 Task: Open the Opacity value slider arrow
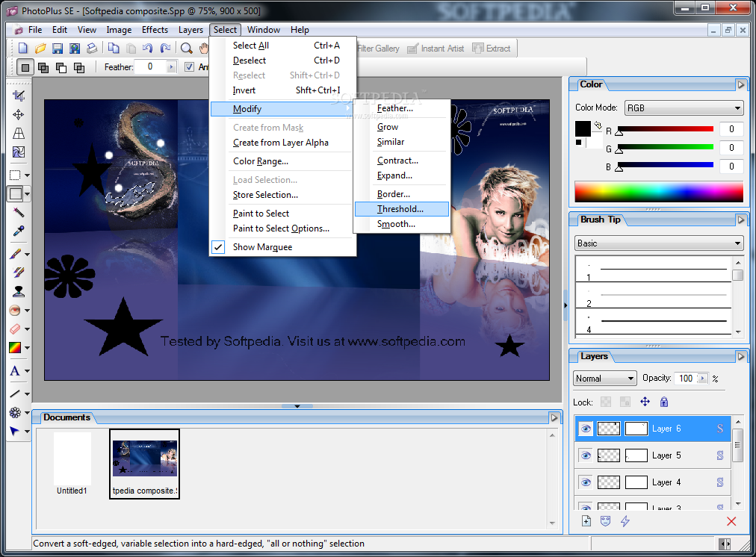tap(702, 379)
